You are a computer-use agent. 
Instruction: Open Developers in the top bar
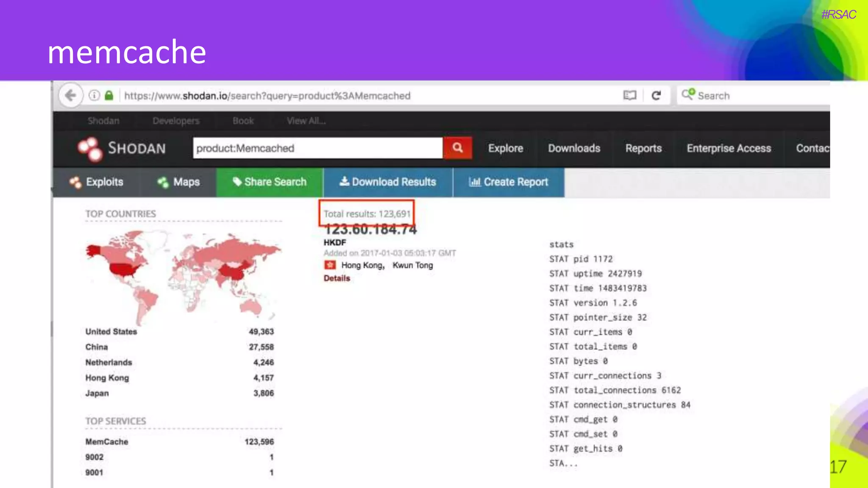click(176, 121)
